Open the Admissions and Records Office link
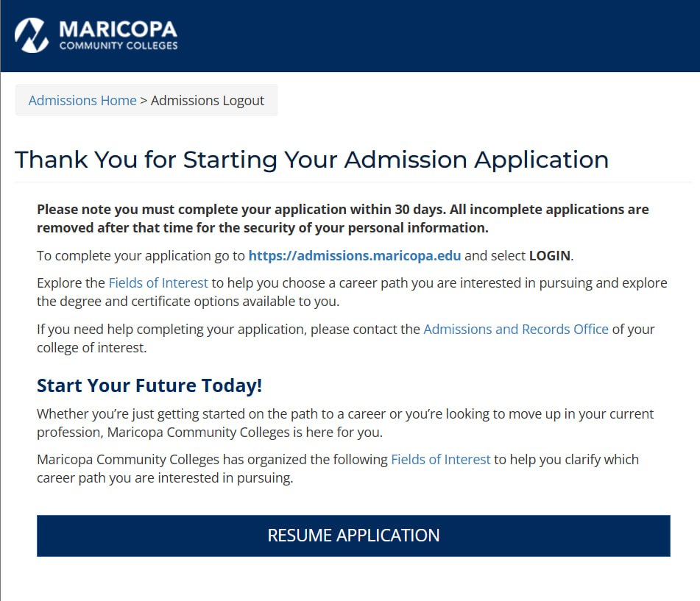This screenshot has height=601, width=700. tap(515, 329)
